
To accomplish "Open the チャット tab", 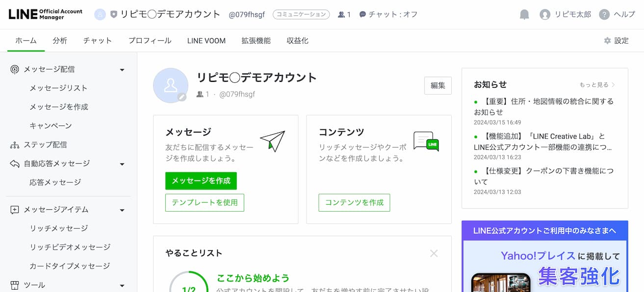I will pos(98,41).
